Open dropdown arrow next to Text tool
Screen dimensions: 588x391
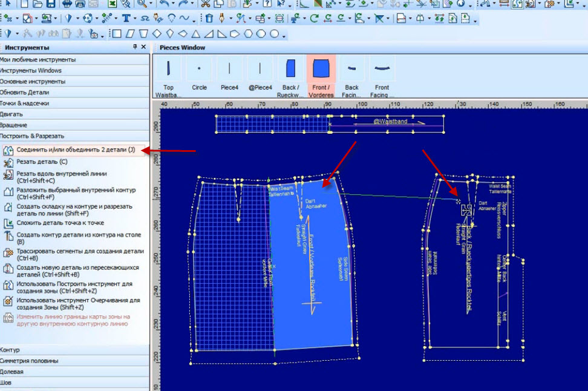coord(135,18)
